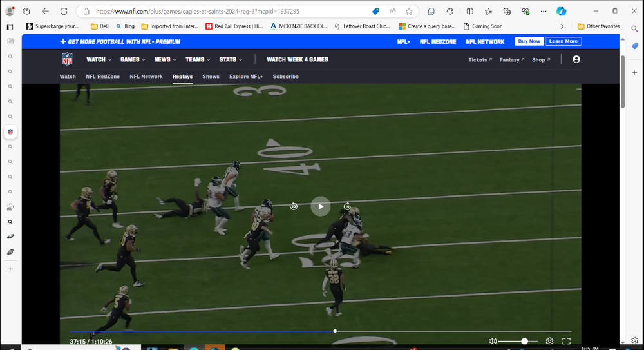Add this page to browser favorites
This screenshot has height=350, width=644.
[409, 11]
